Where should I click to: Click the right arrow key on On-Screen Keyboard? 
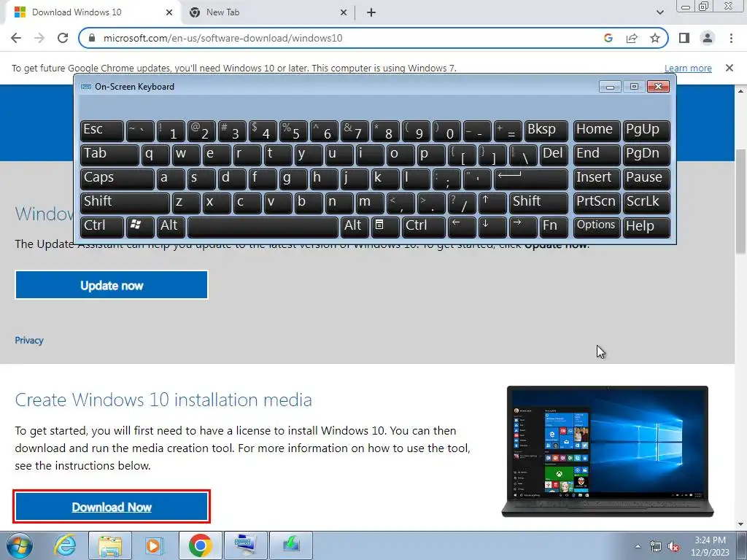click(523, 227)
